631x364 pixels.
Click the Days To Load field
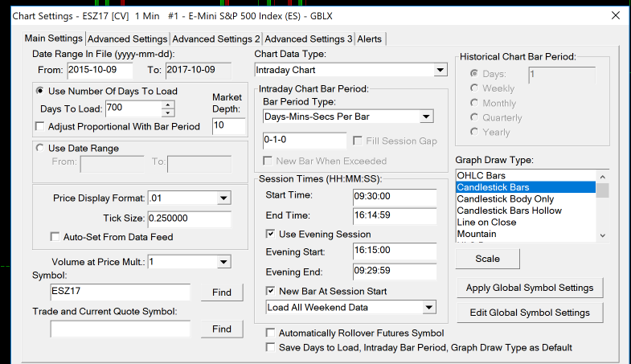(x=133, y=108)
